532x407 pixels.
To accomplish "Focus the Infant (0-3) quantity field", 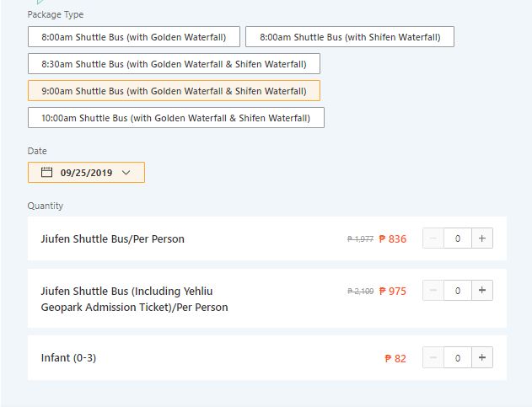I will pos(458,357).
